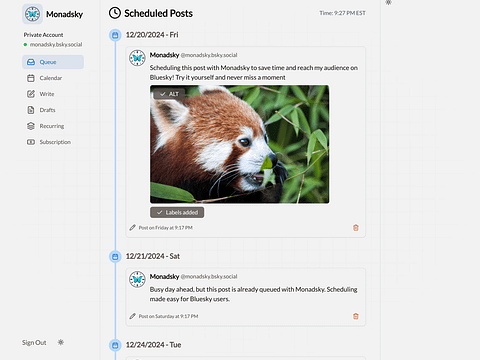
Task: Click the Labels added button
Action: coord(177,212)
